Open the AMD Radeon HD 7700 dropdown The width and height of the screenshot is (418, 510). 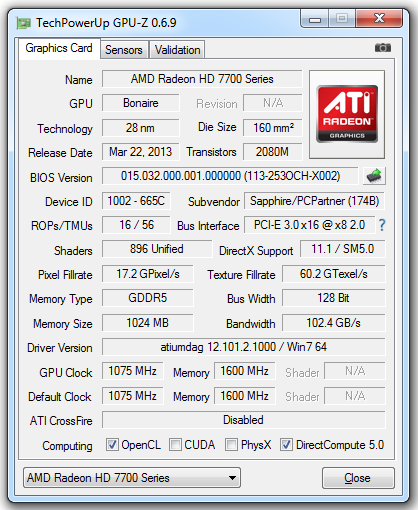tap(132, 478)
